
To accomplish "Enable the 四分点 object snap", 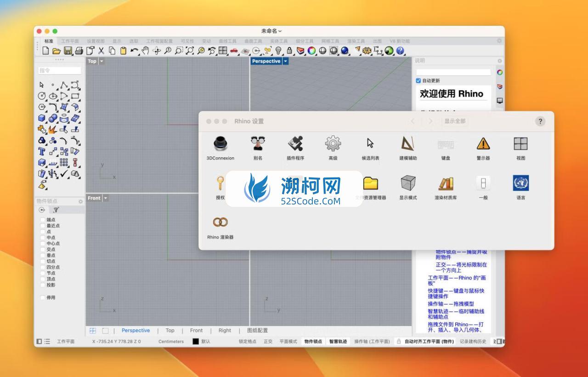I will [43, 267].
